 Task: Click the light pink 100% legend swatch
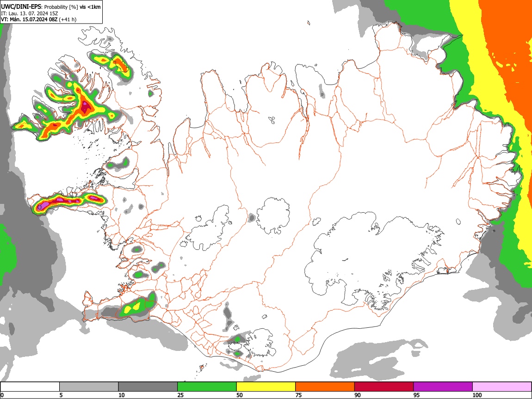pyautogui.click(x=502, y=387)
